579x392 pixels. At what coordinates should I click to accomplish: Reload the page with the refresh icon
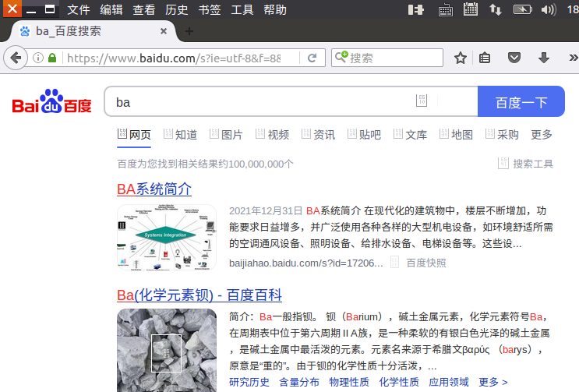(x=312, y=58)
